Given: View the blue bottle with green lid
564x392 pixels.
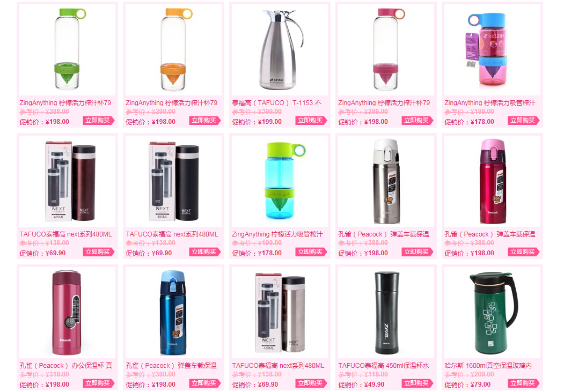Looking at the screenshot, I should [x=280, y=181].
